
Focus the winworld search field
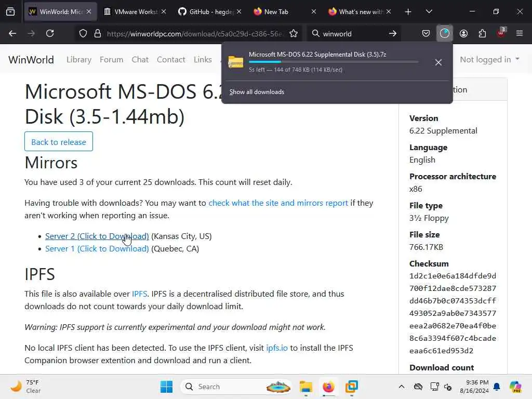[x=353, y=34]
